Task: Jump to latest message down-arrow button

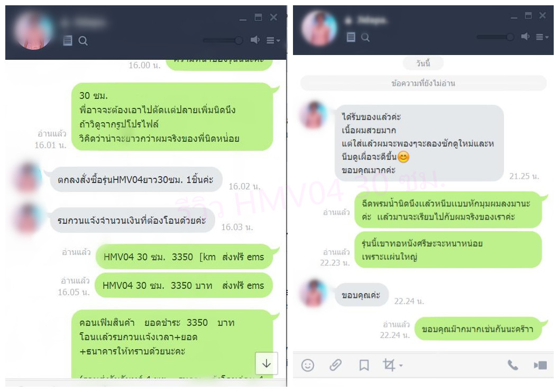Action: [x=267, y=363]
